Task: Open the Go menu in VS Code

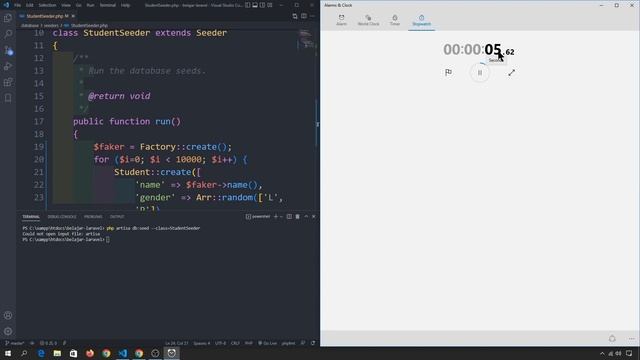Action: (78, 5)
